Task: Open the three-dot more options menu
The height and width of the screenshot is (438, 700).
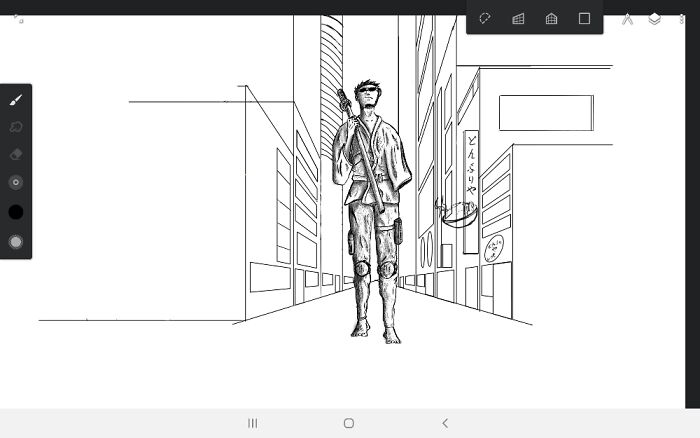Action: pos(682,18)
